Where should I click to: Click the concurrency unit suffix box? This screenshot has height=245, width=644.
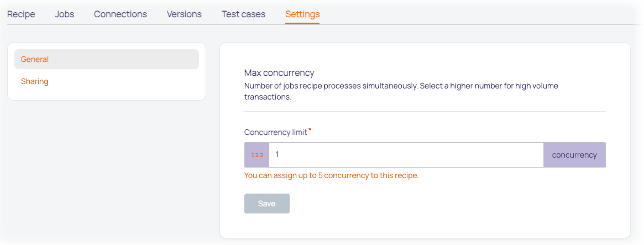click(574, 155)
